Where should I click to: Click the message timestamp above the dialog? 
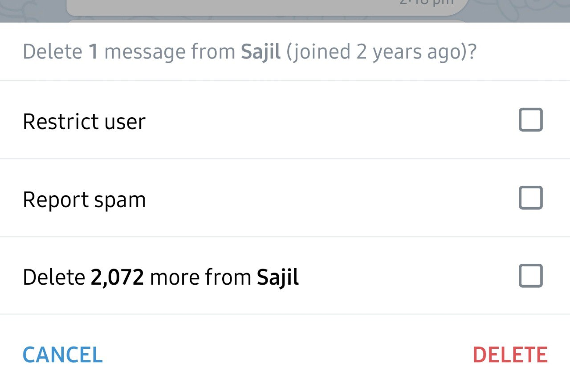point(427,3)
